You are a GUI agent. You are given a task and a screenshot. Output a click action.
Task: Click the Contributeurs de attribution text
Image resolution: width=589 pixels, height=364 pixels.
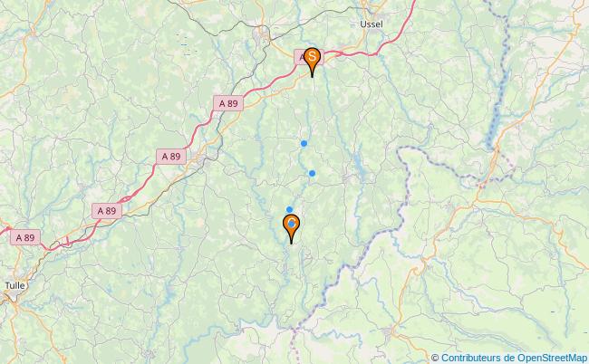click(x=478, y=358)
